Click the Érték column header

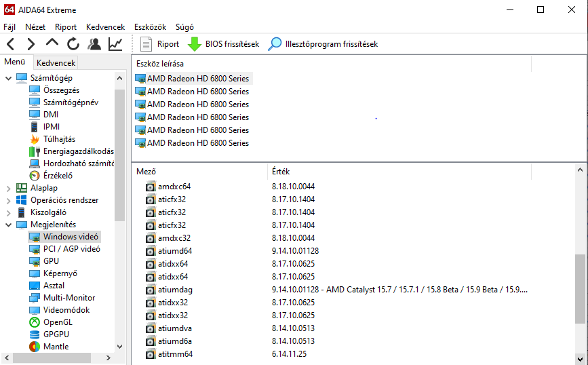[281, 172]
